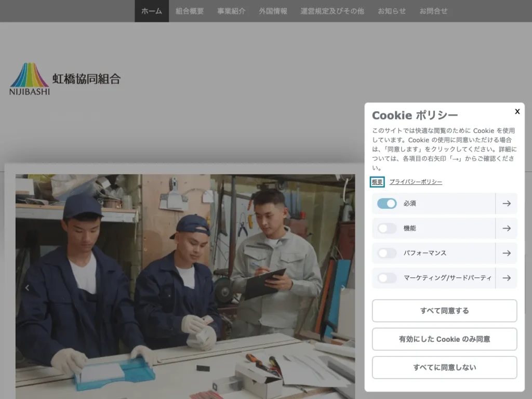This screenshot has height=399, width=532.
Task: Expand details arrow for 機能
Action: point(507,229)
